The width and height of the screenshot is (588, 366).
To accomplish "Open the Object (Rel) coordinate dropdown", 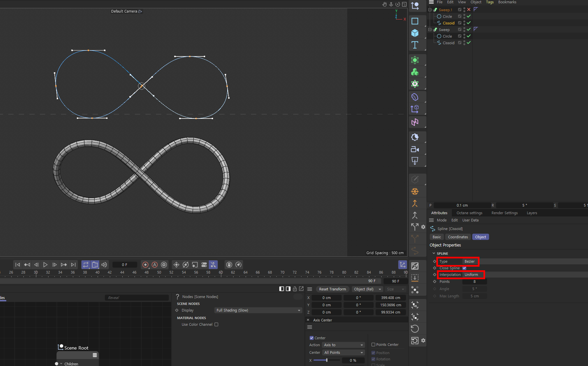I will click(x=367, y=289).
